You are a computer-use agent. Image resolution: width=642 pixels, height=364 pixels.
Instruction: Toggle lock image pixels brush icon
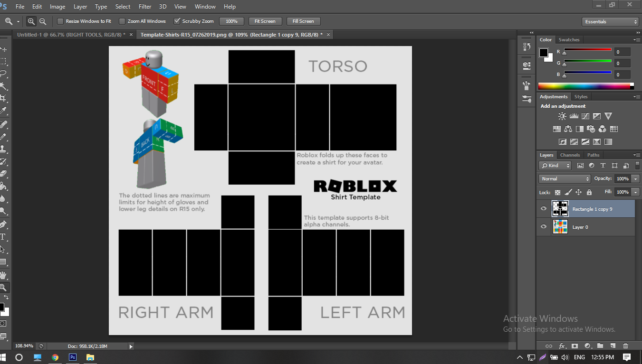click(x=568, y=192)
